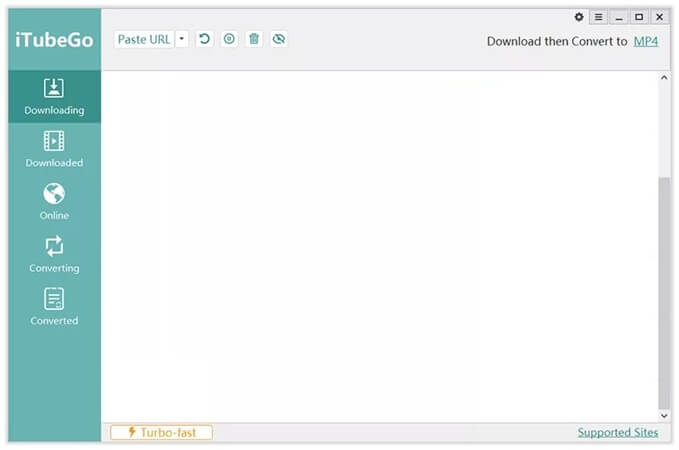Switch to the Downloading tab
Screen dimensions: 679x450
coord(54,97)
